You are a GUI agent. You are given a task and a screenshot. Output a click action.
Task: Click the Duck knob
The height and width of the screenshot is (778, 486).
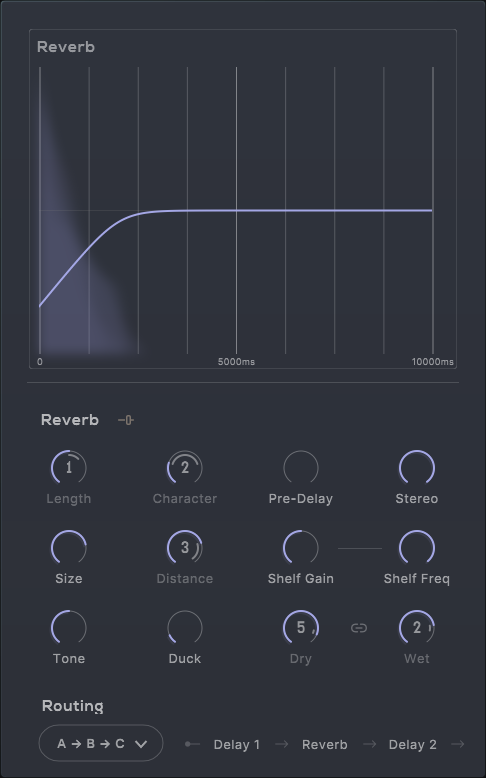pyautogui.click(x=185, y=628)
